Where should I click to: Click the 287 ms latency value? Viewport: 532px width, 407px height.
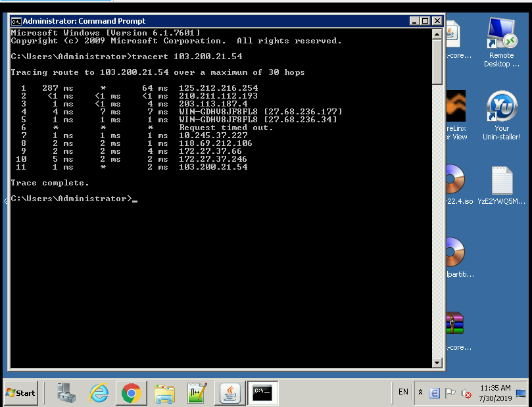[58, 88]
